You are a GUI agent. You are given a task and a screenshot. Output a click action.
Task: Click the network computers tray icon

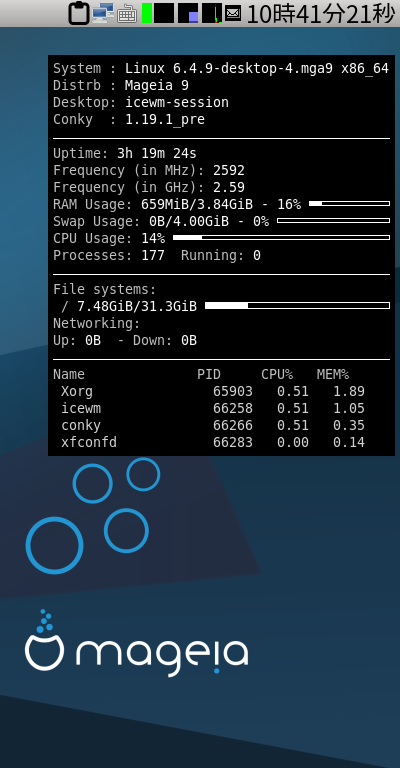(103, 13)
